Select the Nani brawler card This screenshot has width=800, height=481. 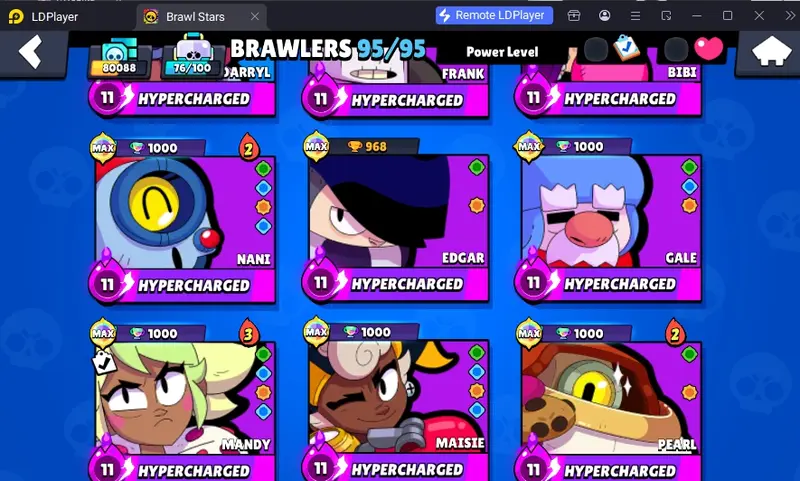pyautogui.click(x=182, y=219)
